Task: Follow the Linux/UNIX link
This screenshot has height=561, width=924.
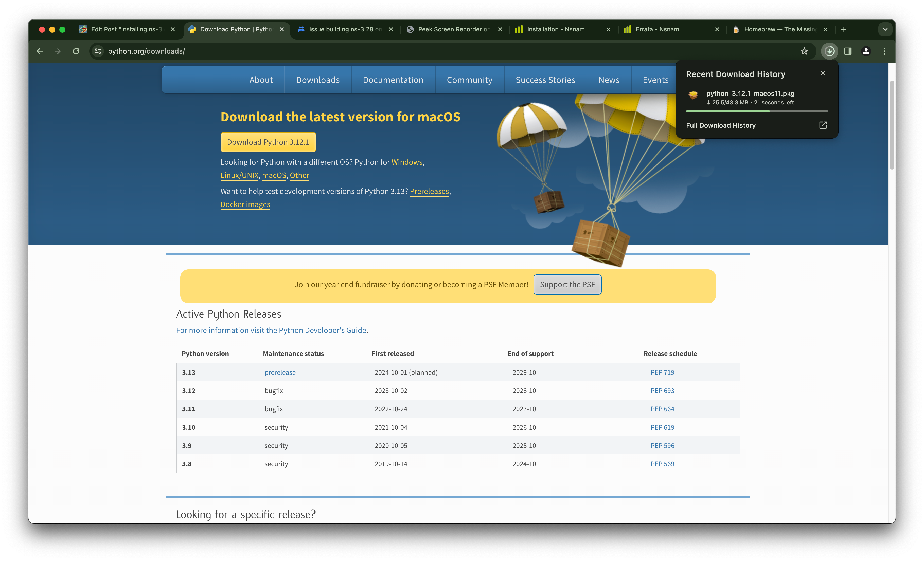Action: click(x=239, y=175)
